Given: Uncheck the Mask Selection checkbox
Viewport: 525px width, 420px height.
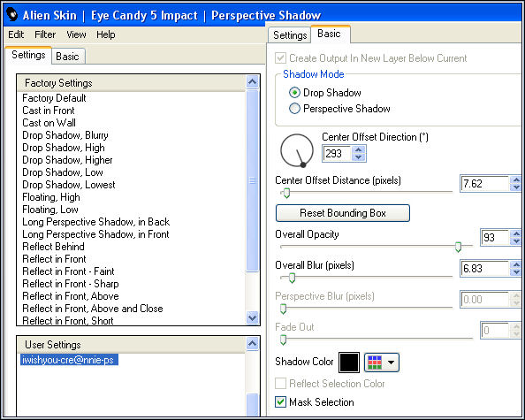Looking at the screenshot, I should pyautogui.click(x=280, y=402).
